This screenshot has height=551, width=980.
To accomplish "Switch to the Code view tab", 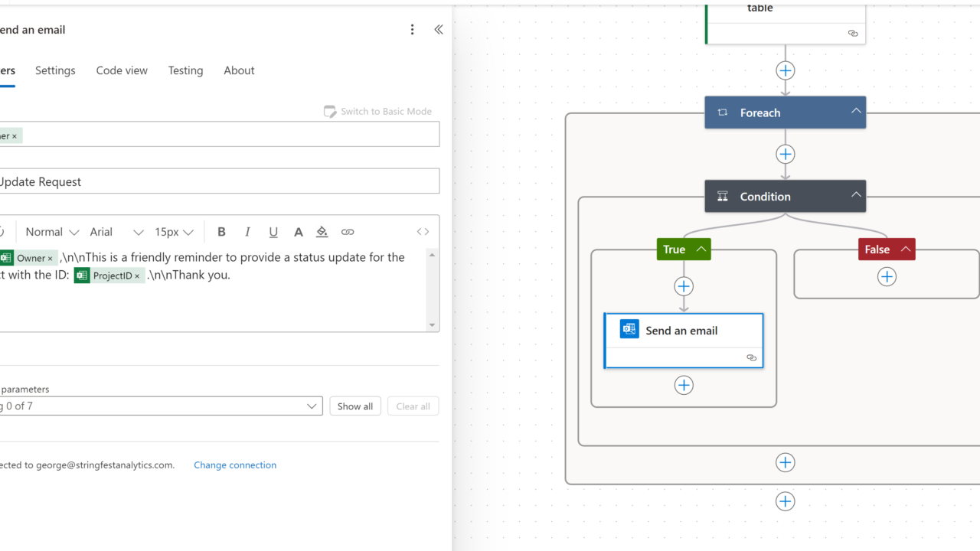I will [122, 70].
